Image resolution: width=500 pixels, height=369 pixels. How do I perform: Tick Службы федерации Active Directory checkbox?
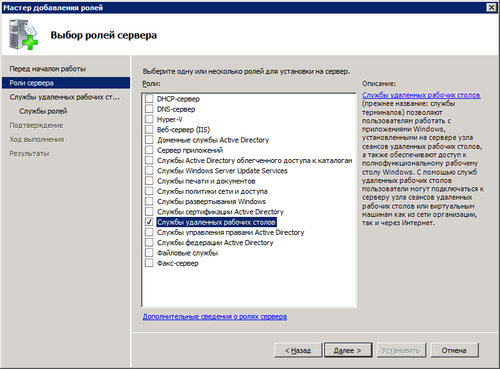click(149, 243)
